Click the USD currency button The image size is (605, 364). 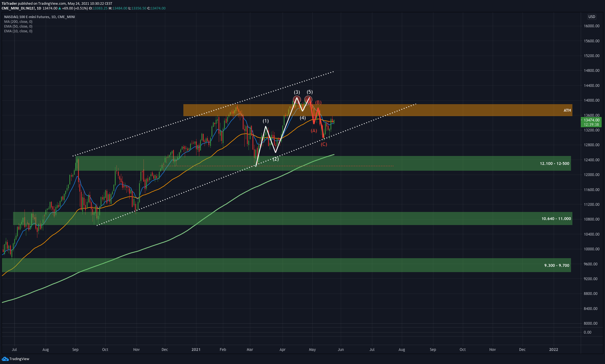click(592, 17)
